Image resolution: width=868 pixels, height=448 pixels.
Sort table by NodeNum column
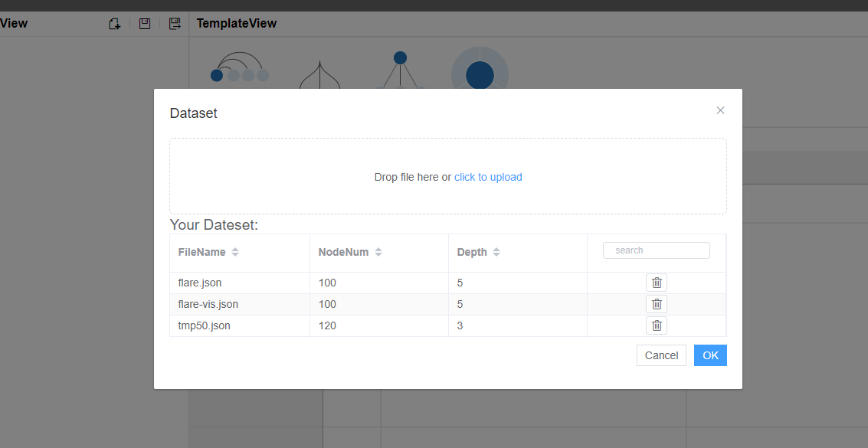click(x=378, y=252)
